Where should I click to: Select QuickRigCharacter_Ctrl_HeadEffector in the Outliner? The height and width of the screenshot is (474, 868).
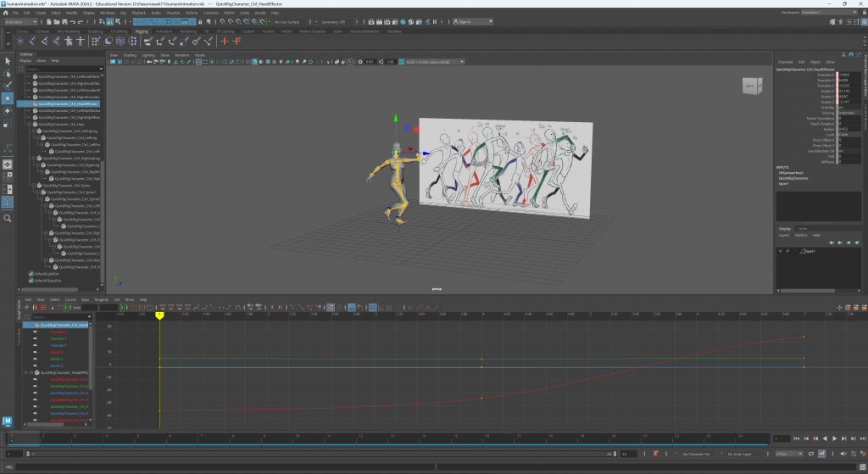pos(58,104)
